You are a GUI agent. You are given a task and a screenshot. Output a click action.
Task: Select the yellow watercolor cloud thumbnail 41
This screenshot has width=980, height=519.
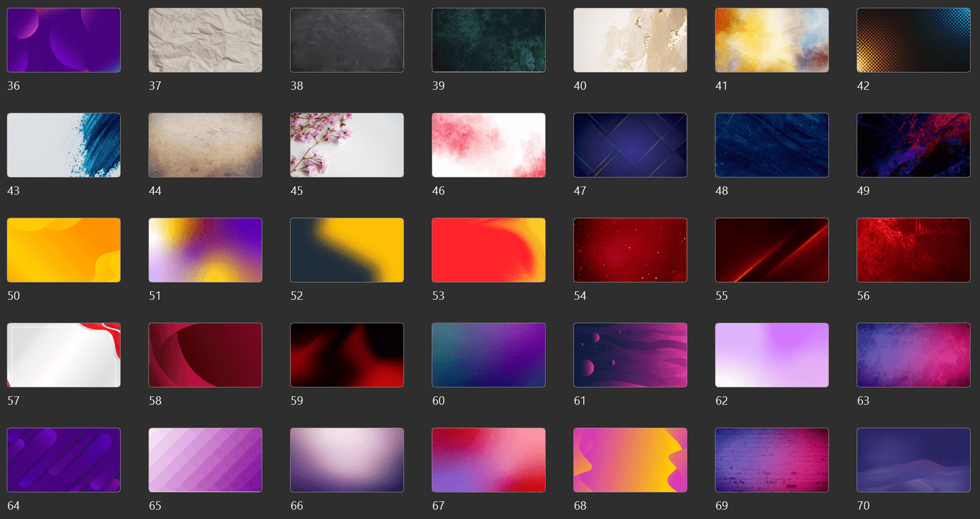click(x=772, y=40)
